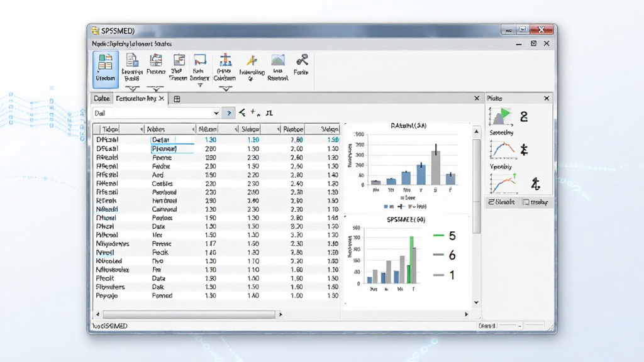Click right arrow of table horizontal scrollbar

[x=280, y=314]
